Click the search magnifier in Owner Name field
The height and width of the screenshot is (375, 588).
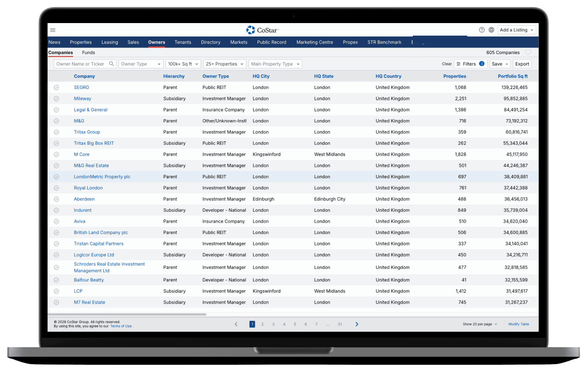pos(111,64)
